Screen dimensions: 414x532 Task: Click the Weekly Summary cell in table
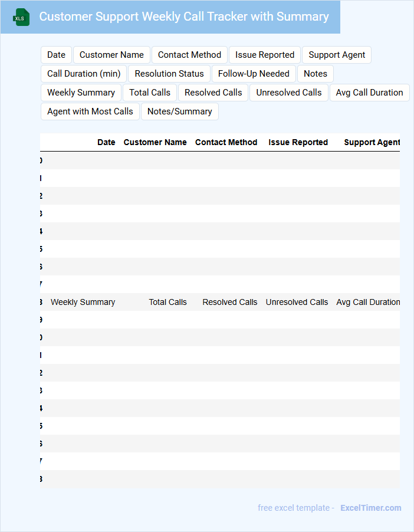(83, 303)
